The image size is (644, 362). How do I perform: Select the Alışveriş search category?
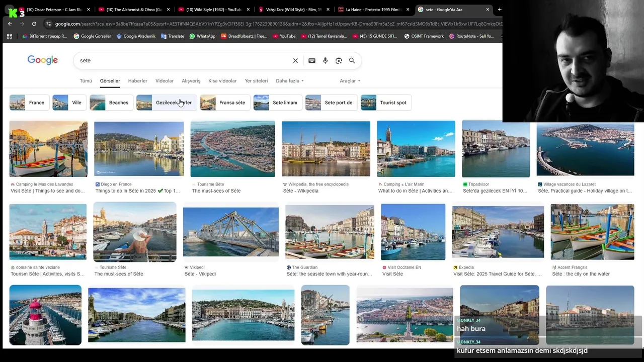[x=191, y=81]
